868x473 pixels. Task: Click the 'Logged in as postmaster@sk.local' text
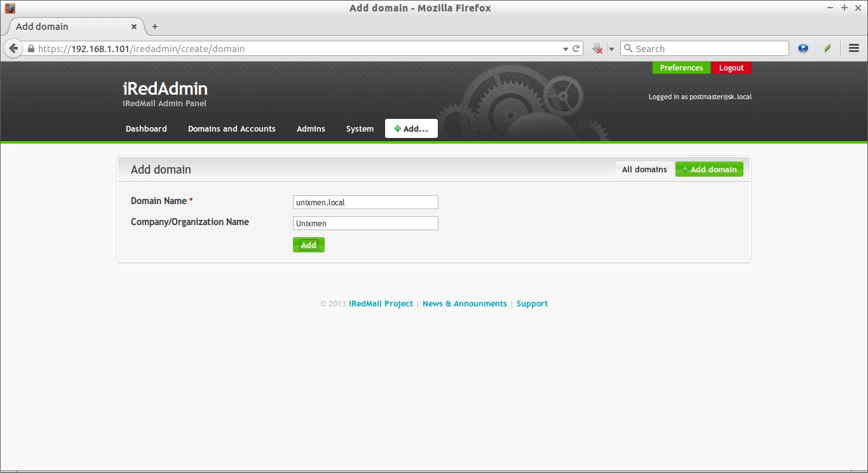(x=700, y=97)
